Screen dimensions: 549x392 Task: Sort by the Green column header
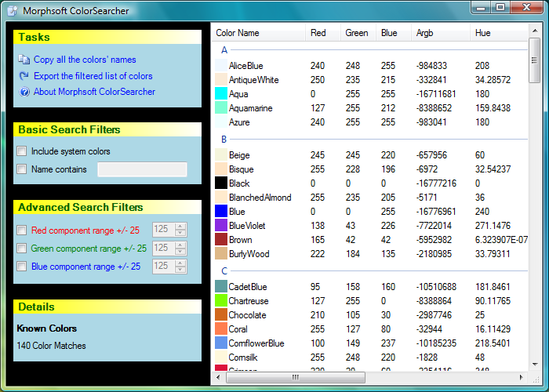358,33
